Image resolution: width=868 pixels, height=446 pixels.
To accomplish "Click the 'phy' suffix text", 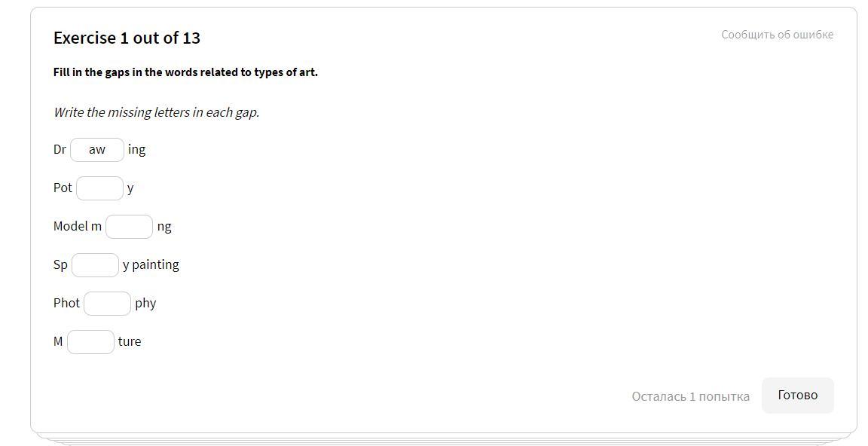I will click(x=145, y=304).
